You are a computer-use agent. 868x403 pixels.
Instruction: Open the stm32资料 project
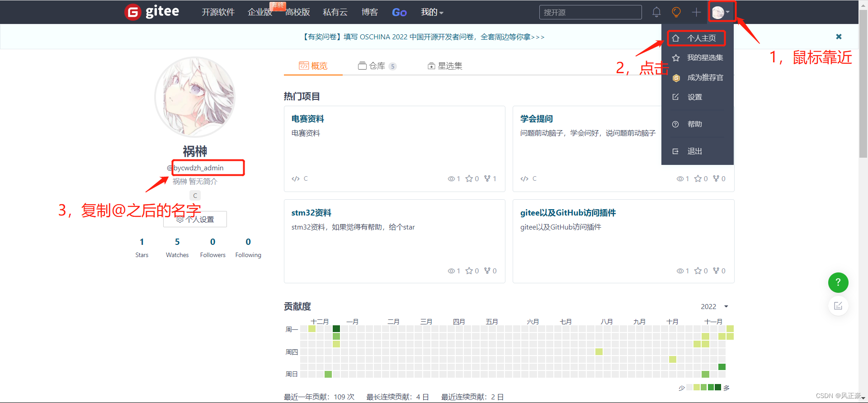coord(311,213)
